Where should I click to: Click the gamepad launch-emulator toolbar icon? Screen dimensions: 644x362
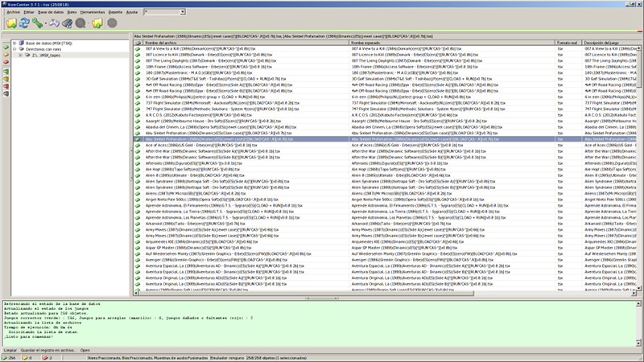tap(54, 23)
